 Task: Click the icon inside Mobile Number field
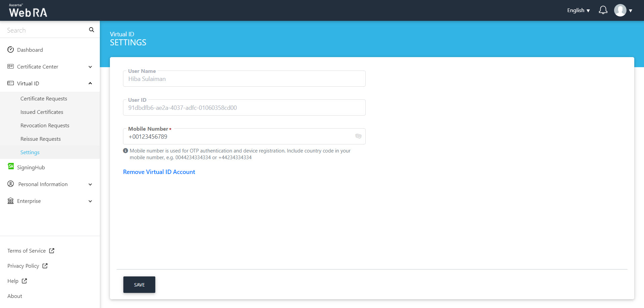pos(358,136)
